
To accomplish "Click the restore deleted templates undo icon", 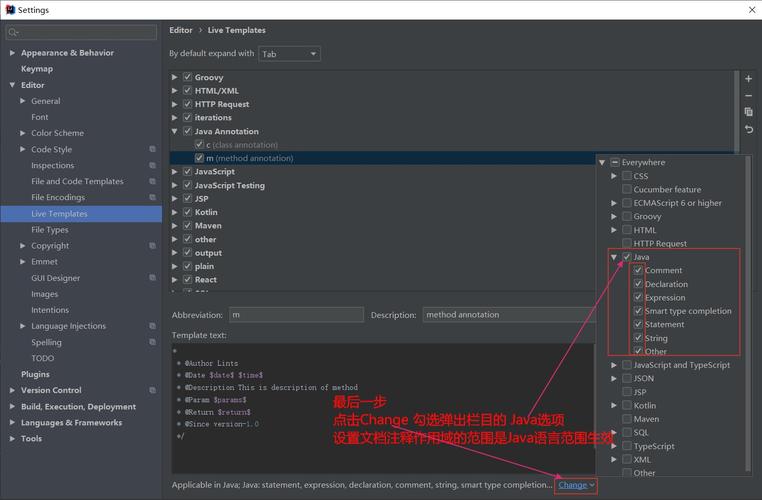I will pos(748,129).
